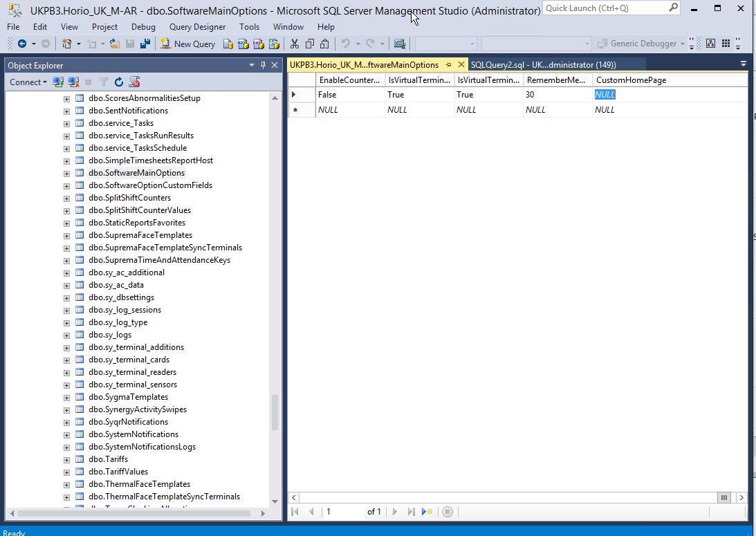Click the policy/script red X icon in Object Explorer

tap(134, 82)
